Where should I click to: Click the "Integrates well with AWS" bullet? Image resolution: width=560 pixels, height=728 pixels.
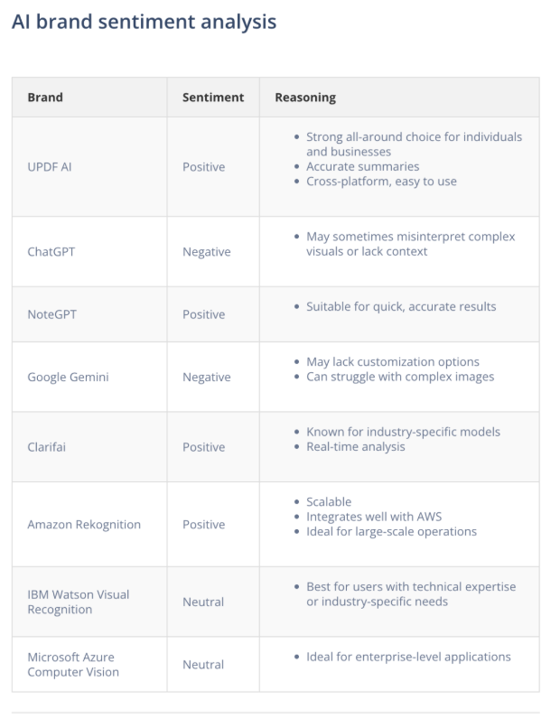[x=374, y=517]
